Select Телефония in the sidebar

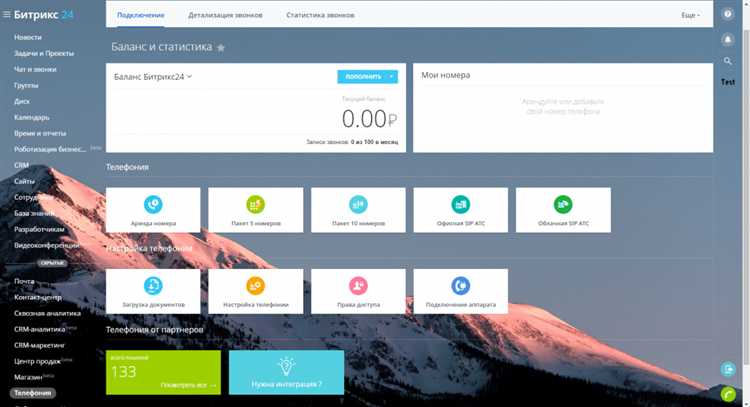[x=33, y=393]
